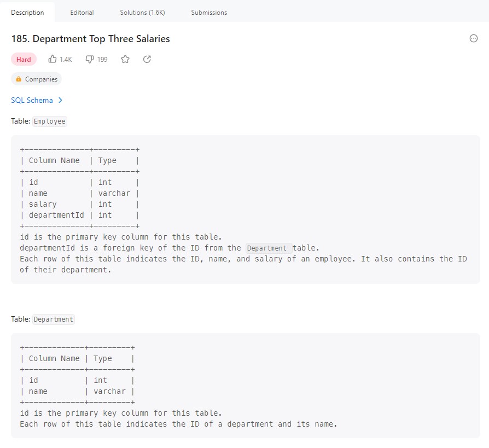Open the SQL Schema link
Image resolution: width=489 pixels, height=448 pixels.
click(x=32, y=100)
